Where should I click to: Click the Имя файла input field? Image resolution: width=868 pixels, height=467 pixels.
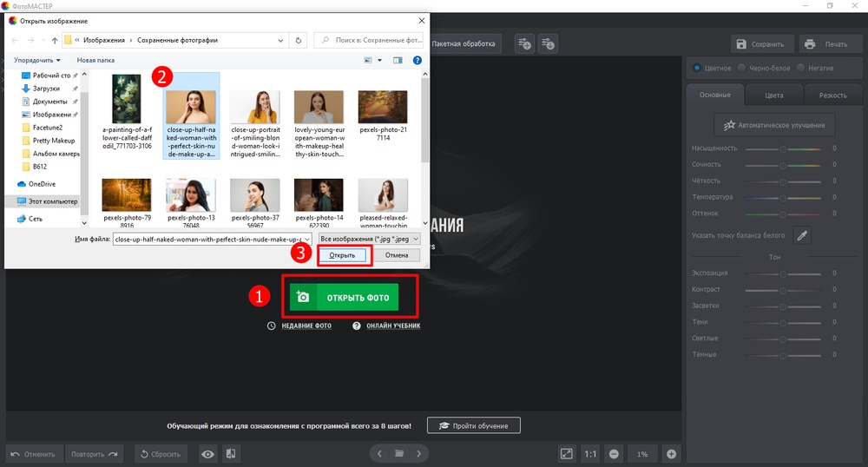tap(208, 239)
